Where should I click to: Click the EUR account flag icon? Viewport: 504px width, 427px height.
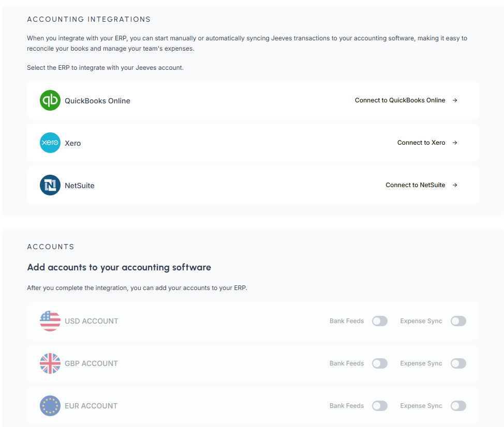click(50, 406)
